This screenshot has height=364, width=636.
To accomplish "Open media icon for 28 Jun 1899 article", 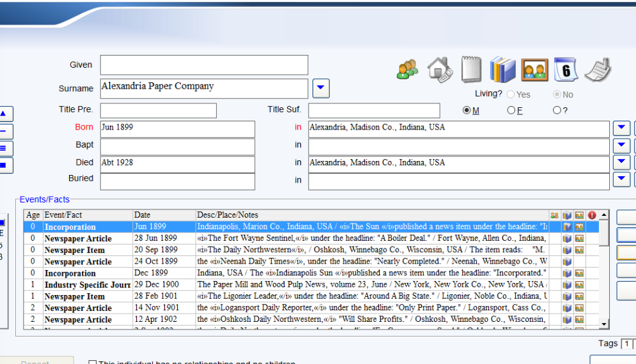I will [x=579, y=238].
